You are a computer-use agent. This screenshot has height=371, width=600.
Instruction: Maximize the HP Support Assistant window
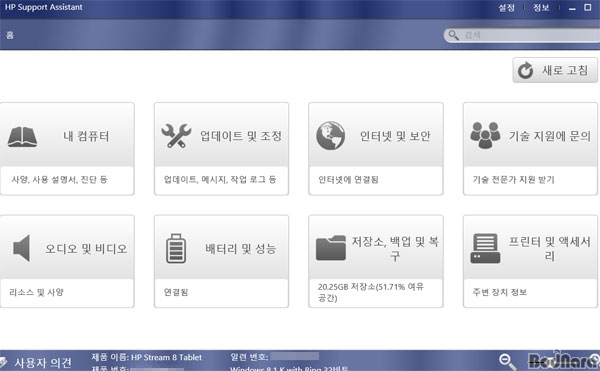[x=588, y=7]
